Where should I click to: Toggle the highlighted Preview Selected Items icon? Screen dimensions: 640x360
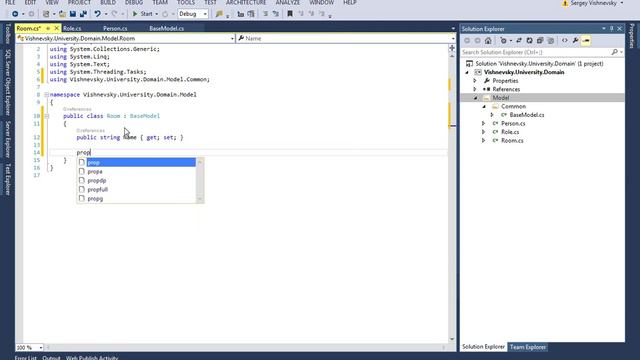coord(586,40)
